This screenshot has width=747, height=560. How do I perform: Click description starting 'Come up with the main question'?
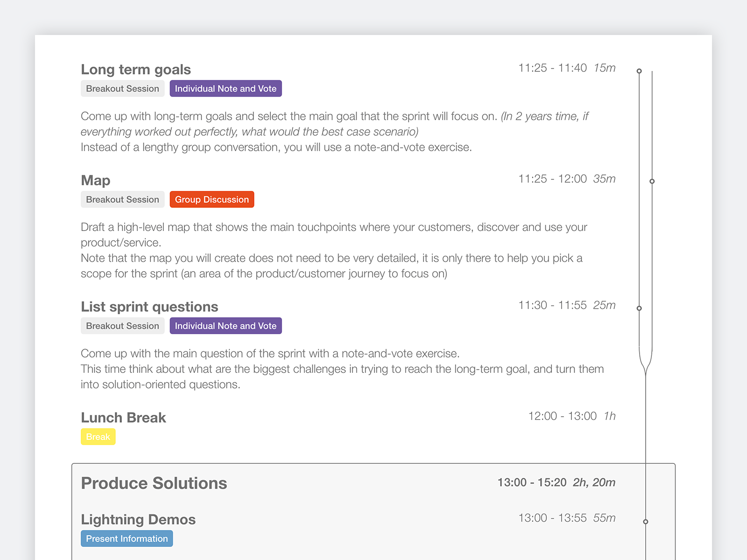(342, 369)
